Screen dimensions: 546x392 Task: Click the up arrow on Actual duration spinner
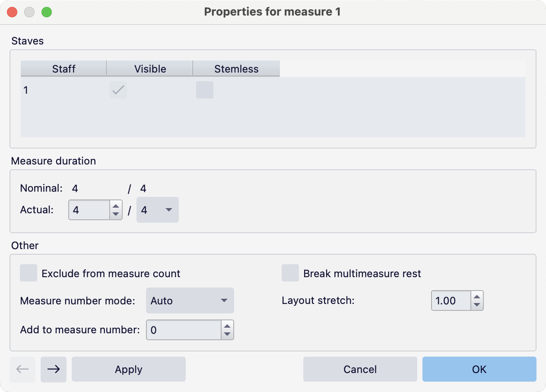116,206
